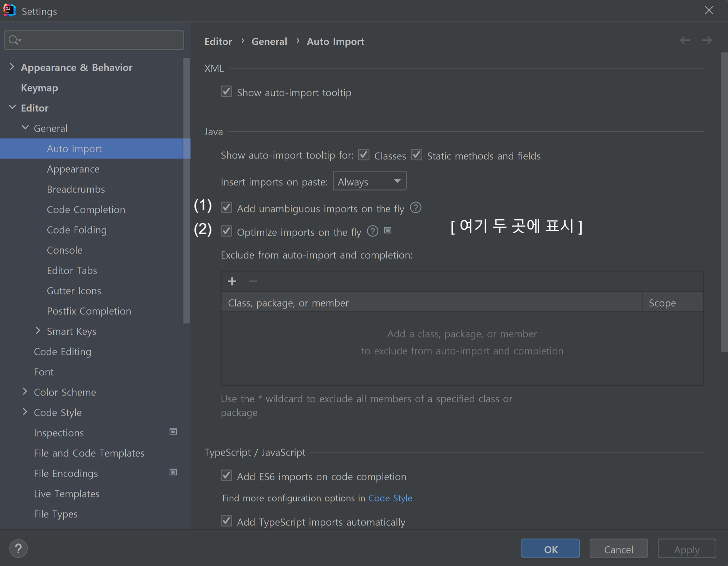Click General in the breadcrumb path
The height and width of the screenshot is (566, 728).
click(x=269, y=41)
